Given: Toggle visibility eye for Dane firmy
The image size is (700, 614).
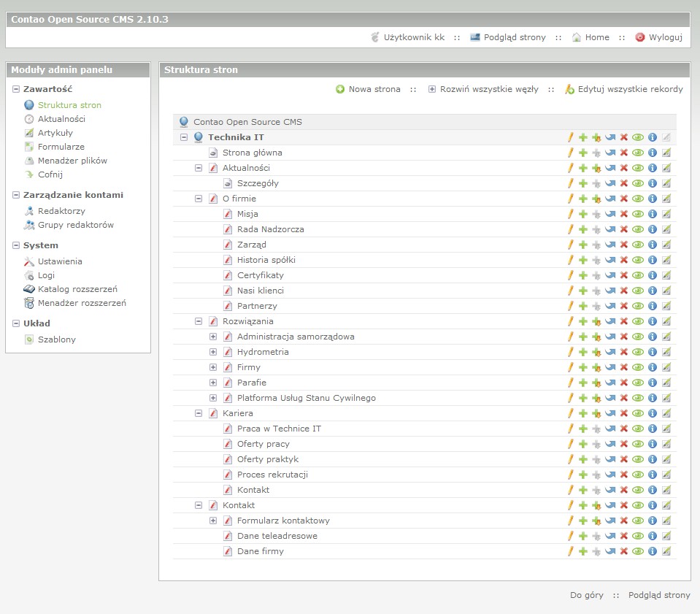Looking at the screenshot, I should [x=638, y=551].
